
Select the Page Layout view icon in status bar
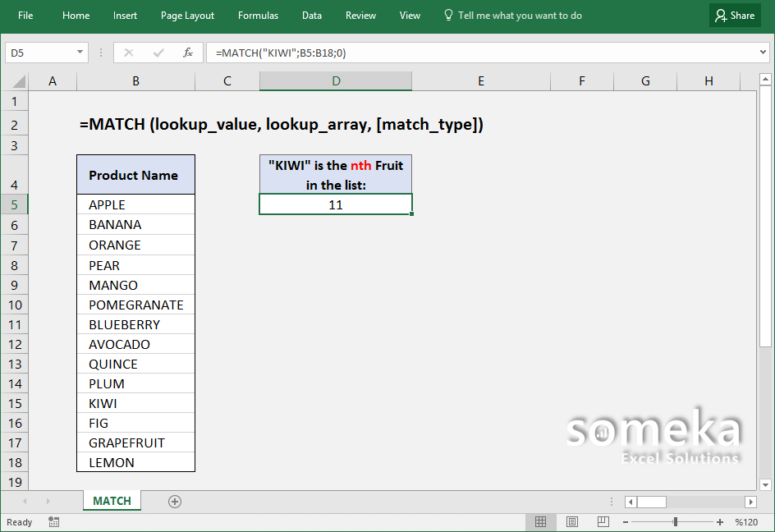(571, 521)
